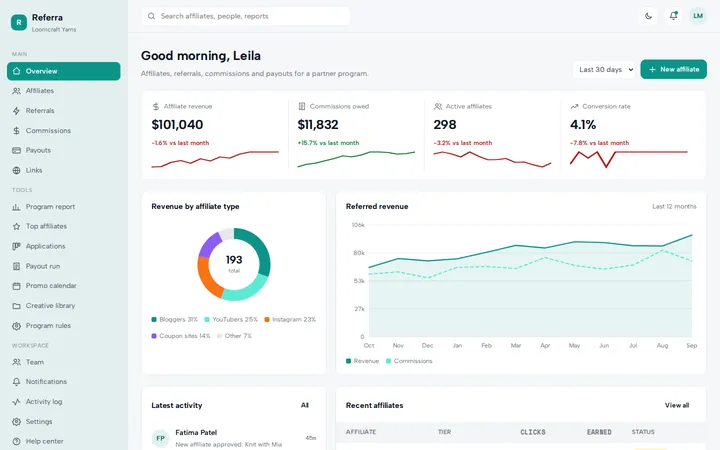The height and width of the screenshot is (450, 720).
Task: Click the Fatima Patel activity name
Action: click(196, 433)
